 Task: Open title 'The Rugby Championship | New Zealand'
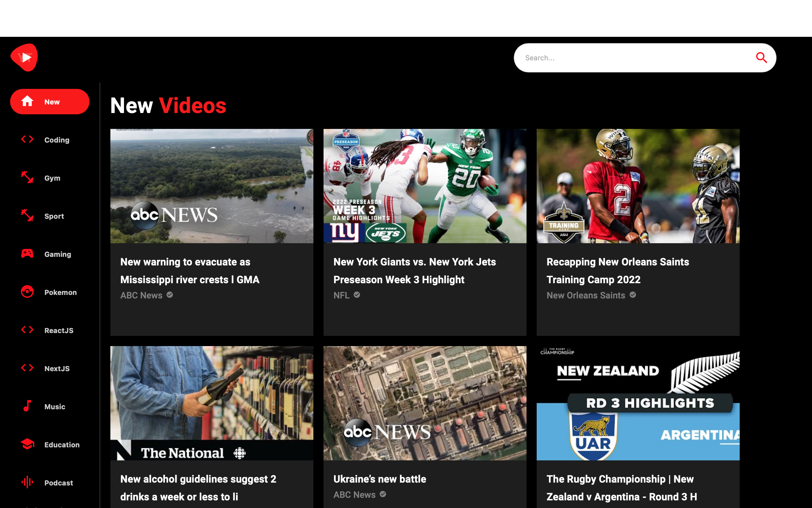pyautogui.click(x=622, y=488)
